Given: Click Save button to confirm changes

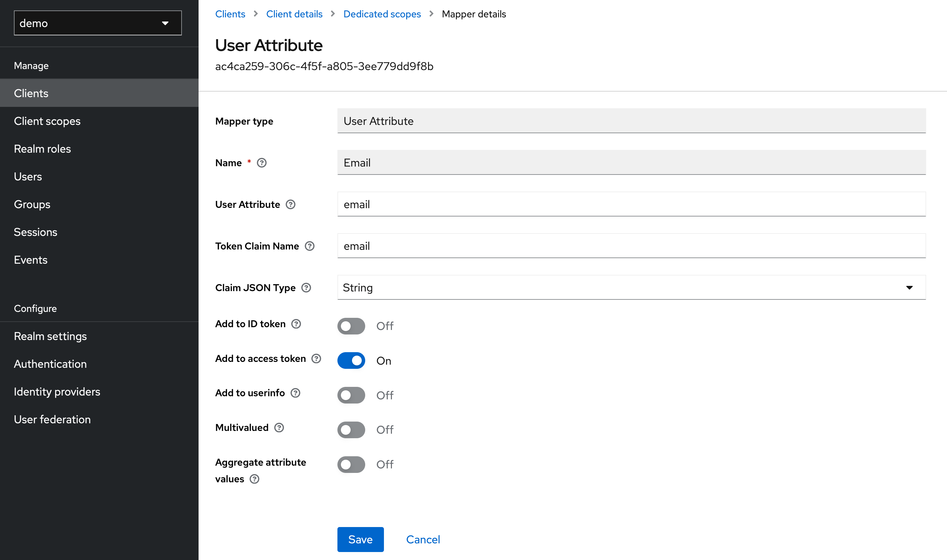Looking at the screenshot, I should click(360, 539).
